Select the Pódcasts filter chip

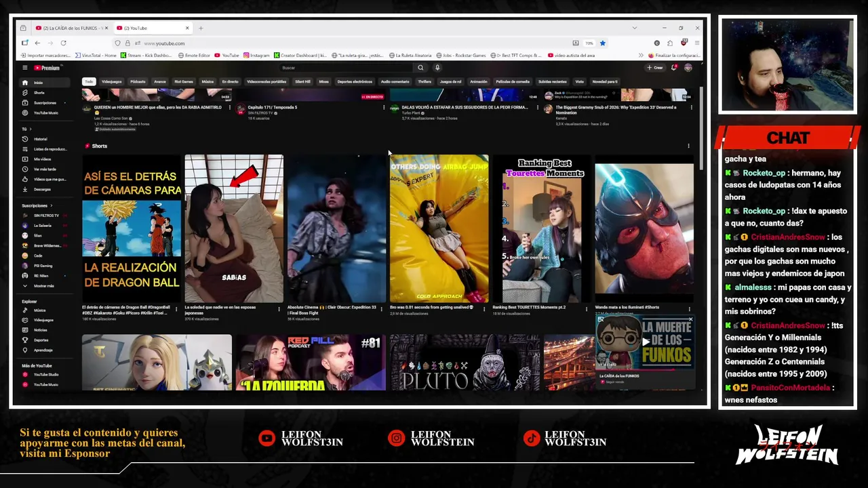click(x=138, y=81)
